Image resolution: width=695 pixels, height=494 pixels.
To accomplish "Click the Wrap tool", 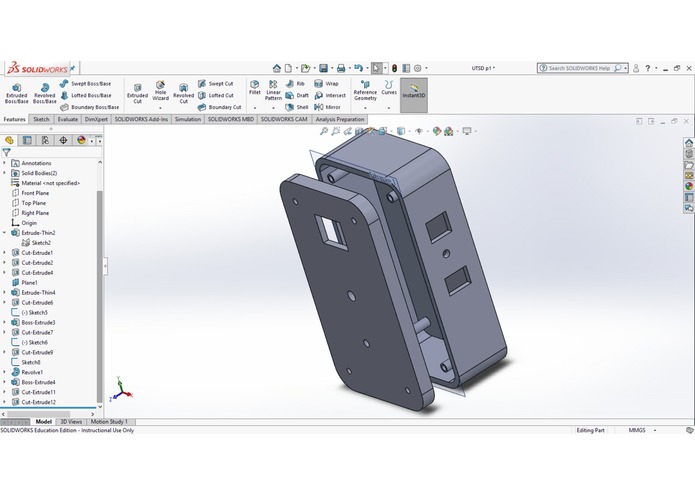I will click(x=326, y=83).
